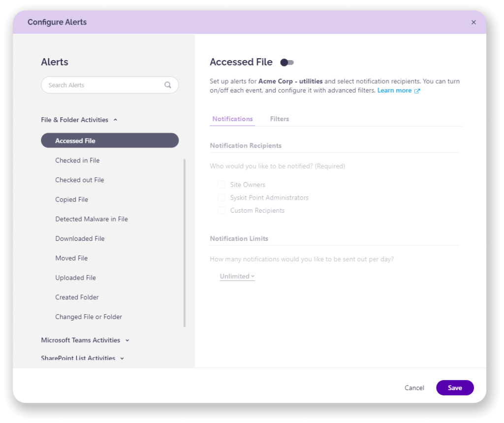Click the search magnifier icon in Search Alerts
Viewport: 504px width, 423px height.
168,85
